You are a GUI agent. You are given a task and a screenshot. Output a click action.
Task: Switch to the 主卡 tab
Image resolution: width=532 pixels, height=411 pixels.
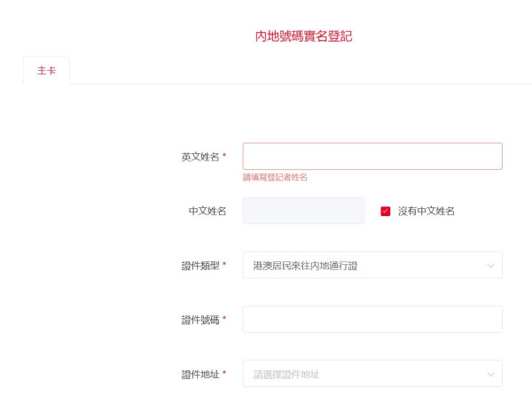[46, 70]
